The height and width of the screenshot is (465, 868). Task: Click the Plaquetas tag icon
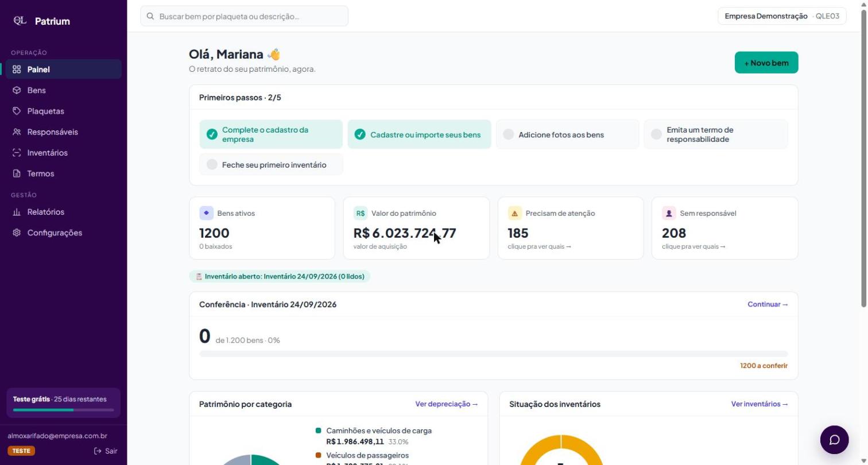pos(17,111)
